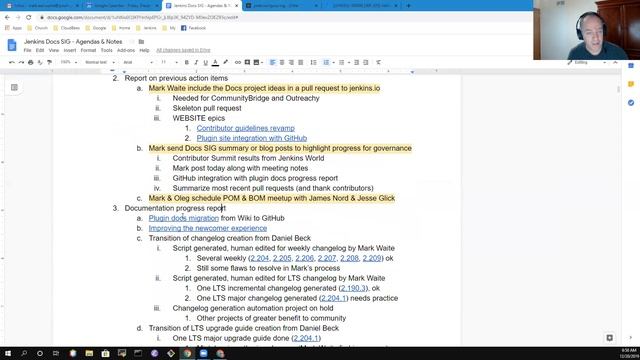Screen dimensions: 640x360
Task: Expand the bulleted list style arrow
Action: point(349,62)
